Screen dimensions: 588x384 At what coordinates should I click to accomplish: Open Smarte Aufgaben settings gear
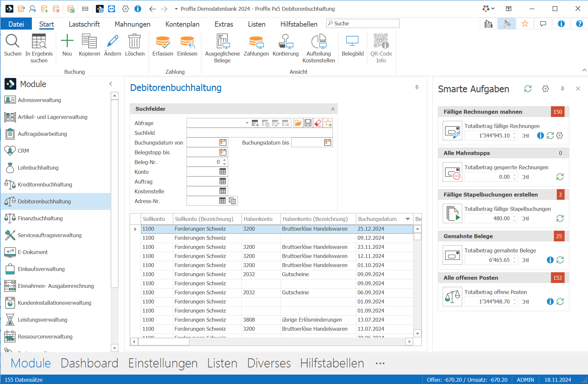point(545,89)
